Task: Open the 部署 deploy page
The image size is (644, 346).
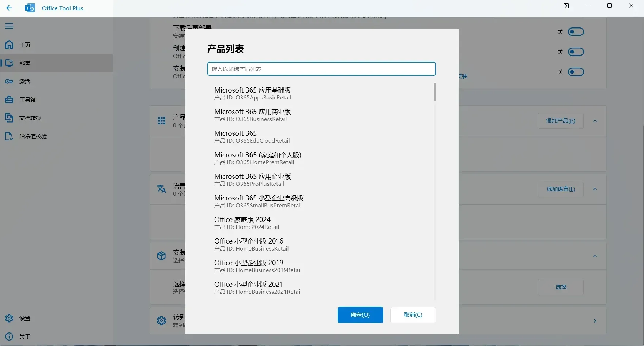Action: tap(56, 63)
